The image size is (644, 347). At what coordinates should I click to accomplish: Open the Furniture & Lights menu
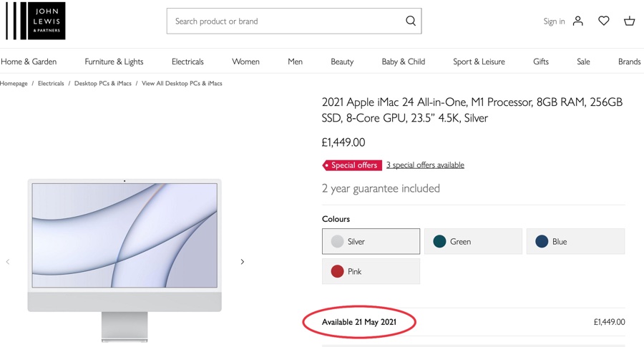tap(114, 62)
